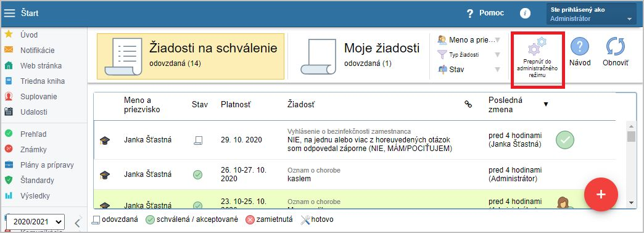The height and width of the screenshot is (233, 644).
Task: Open the 2020/2021 school year selector
Action: point(36,222)
